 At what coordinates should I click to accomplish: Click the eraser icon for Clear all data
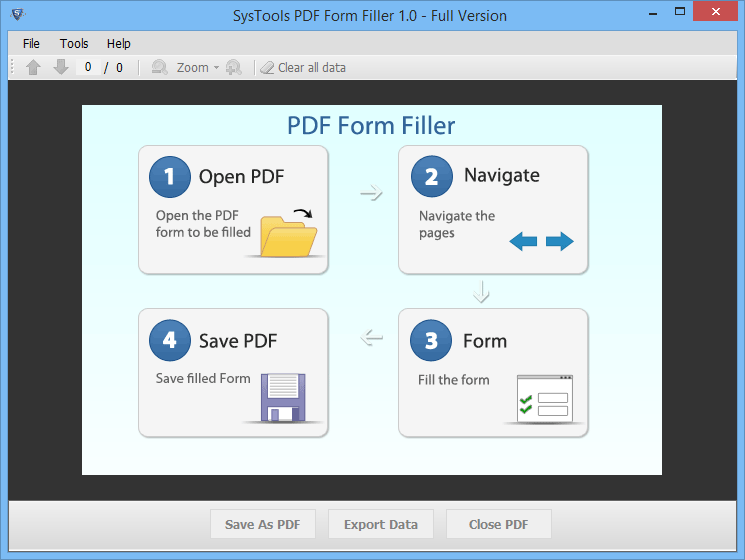(267, 68)
